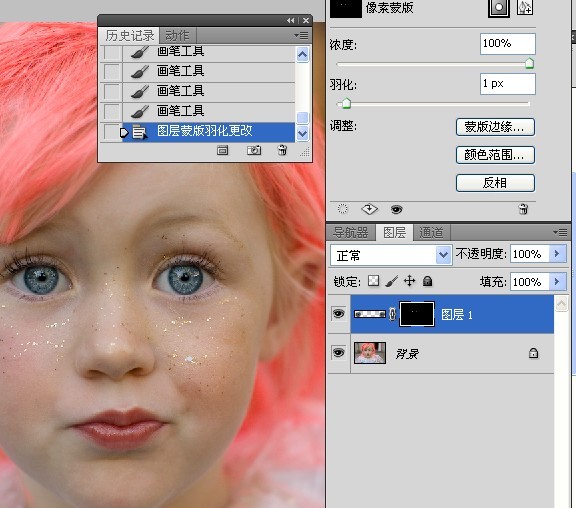
Task: Set history brush source for 图层蒙版羽化更改
Action: (111, 131)
